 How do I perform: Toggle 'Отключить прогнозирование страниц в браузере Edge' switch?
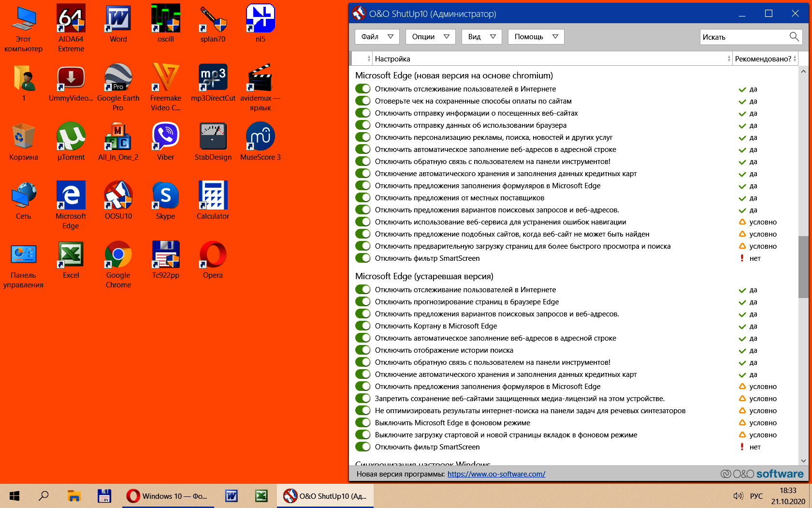click(362, 302)
